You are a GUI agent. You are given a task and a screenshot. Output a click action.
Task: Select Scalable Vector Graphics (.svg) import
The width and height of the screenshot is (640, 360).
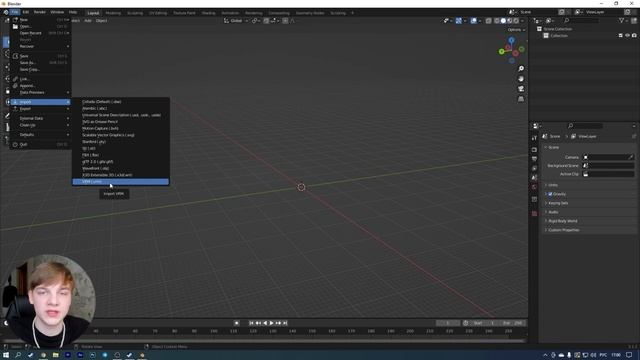[120, 135]
